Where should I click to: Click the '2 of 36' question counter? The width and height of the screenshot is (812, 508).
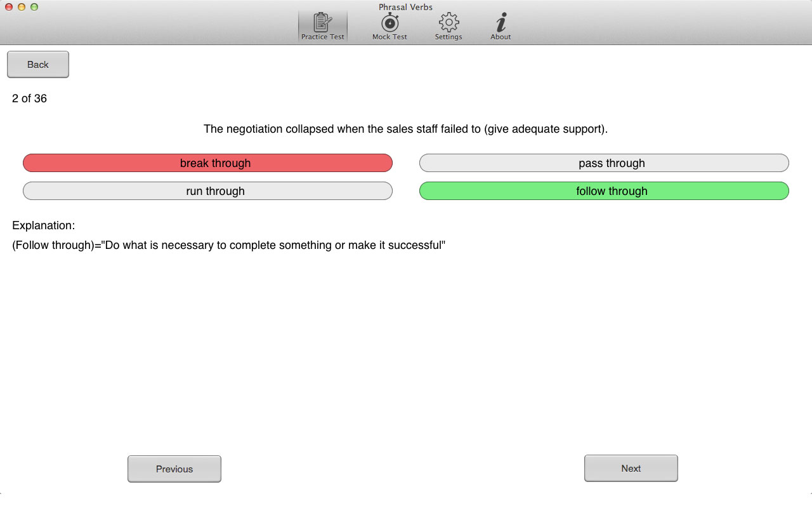coord(29,98)
